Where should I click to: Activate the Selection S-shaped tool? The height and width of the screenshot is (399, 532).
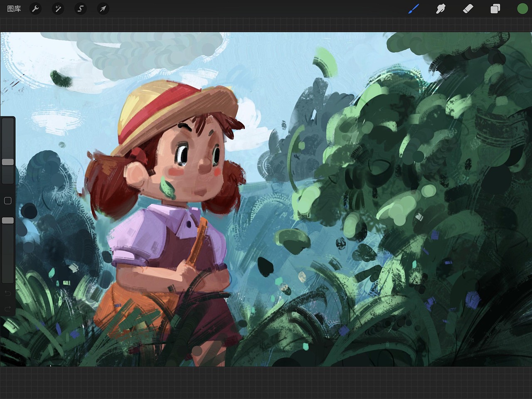pyautogui.click(x=81, y=9)
